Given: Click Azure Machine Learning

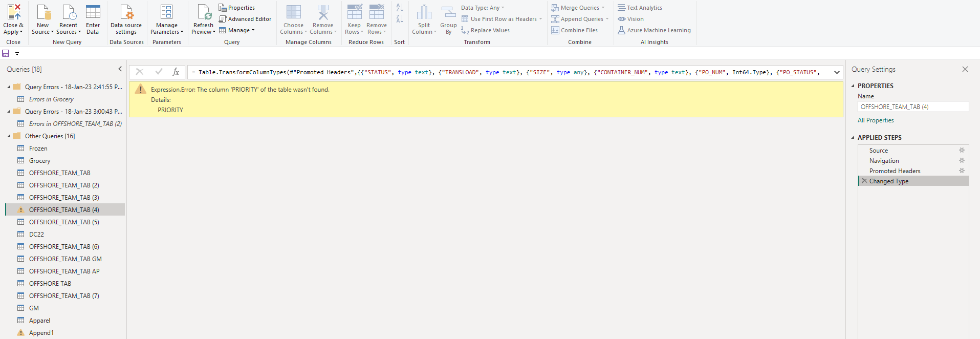Looking at the screenshot, I should tap(654, 30).
